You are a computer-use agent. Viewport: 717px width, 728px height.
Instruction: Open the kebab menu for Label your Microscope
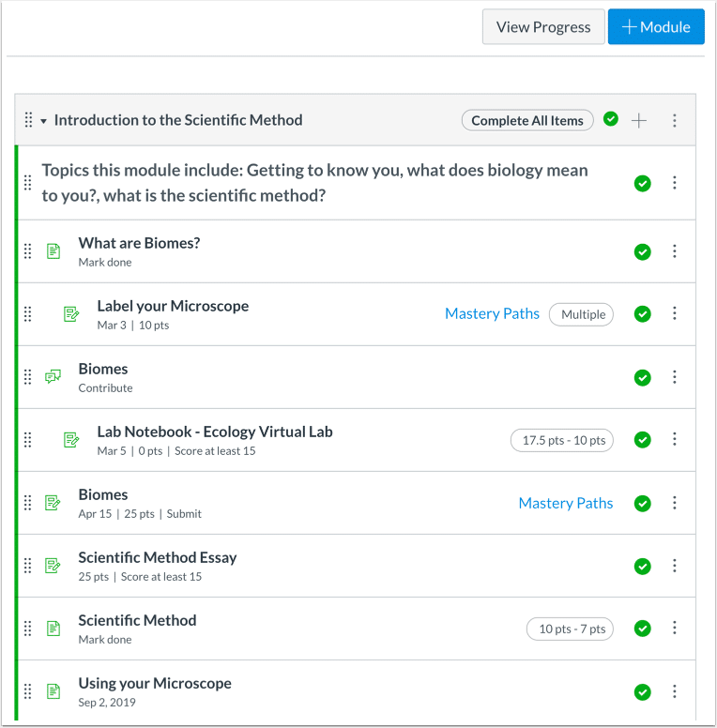pos(674,314)
